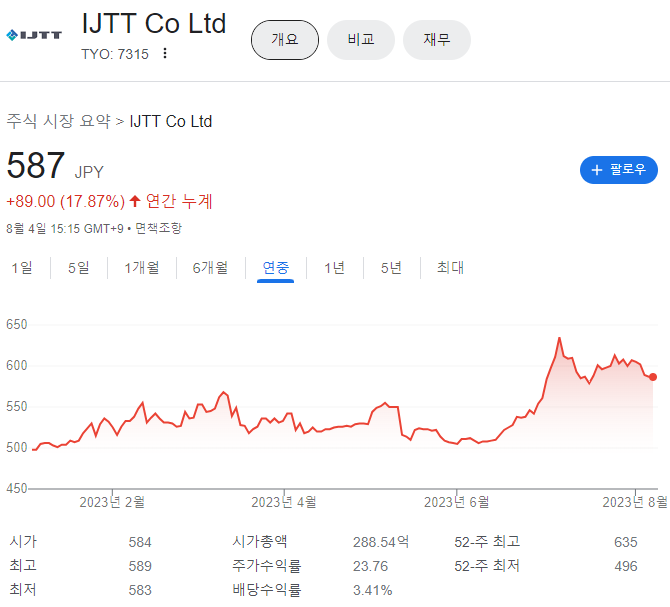670x607 pixels.
Task: Click the 8월 4일 15:15 GMT+9 timestamp
Action: pos(65,229)
